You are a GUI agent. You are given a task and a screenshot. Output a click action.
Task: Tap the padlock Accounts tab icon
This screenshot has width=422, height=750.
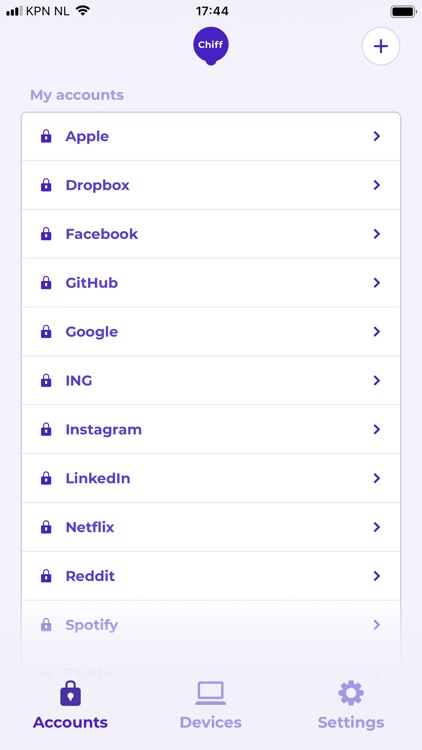tap(70, 693)
